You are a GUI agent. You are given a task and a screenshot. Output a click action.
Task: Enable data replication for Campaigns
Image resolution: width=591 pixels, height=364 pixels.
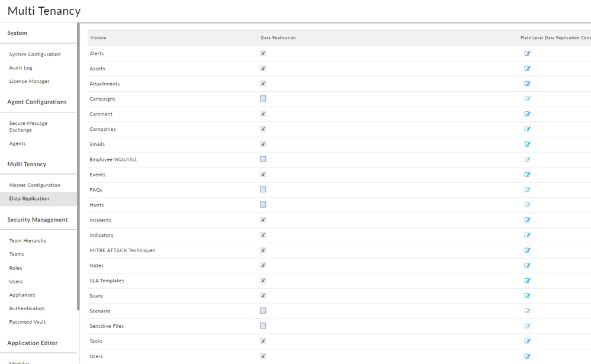(x=263, y=99)
